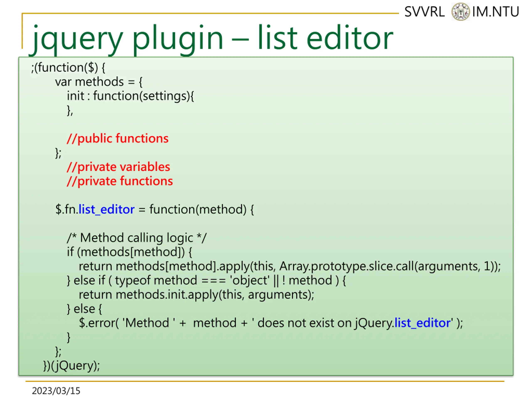Click the blue 'list_editor' in the $.fn assignment
The height and width of the screenshot is (399, 532).
coord(107,209)
